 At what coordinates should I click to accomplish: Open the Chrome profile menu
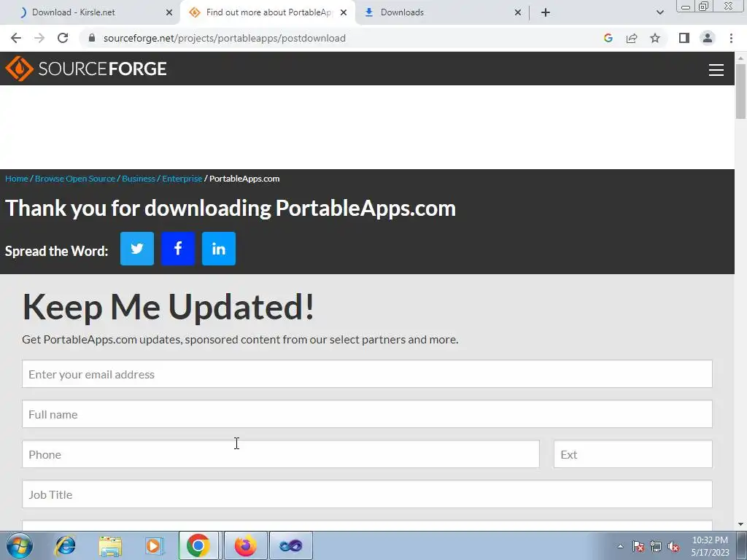(x=708, y=38)
